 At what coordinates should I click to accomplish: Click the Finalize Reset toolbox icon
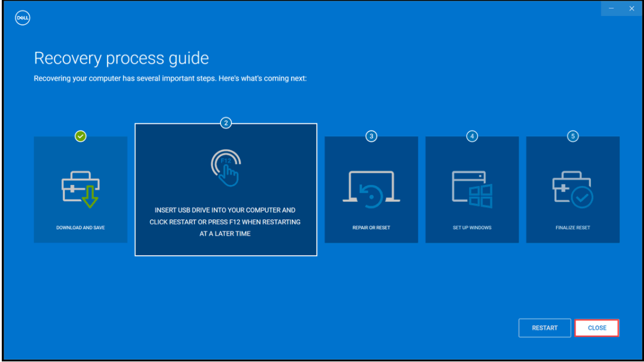point(573,189)
